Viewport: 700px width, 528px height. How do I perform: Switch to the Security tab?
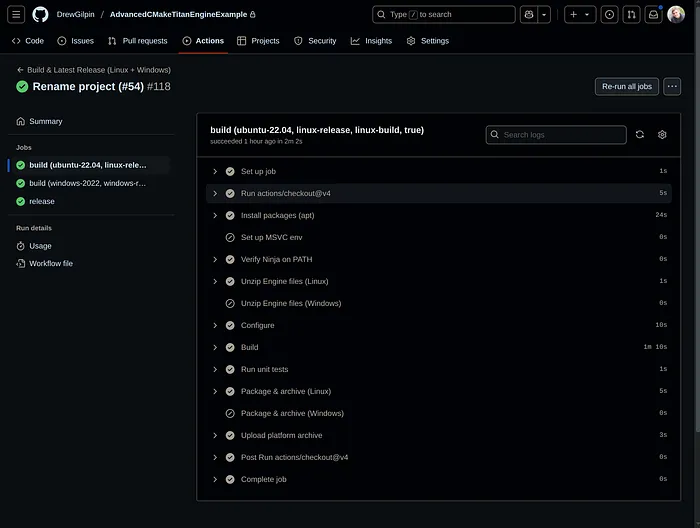pos(315,41)
